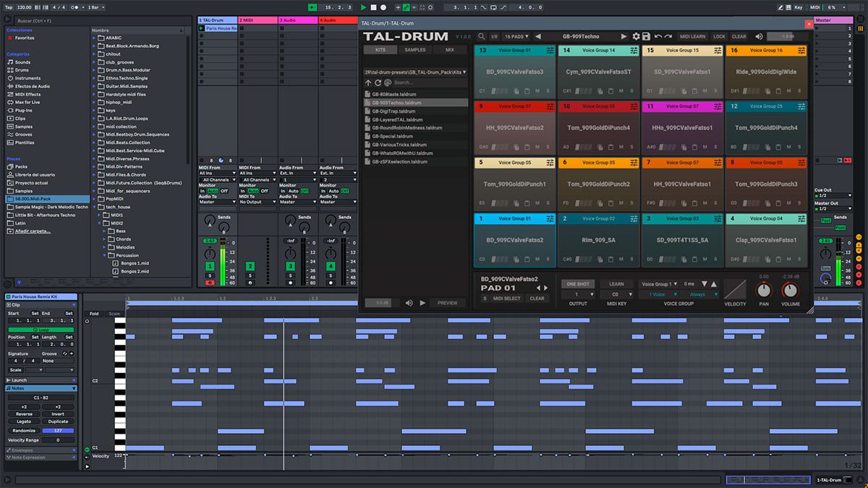This screenshot has height=488, width=868.
Task: Click the voice group down triangle
Action: point(704,284)
